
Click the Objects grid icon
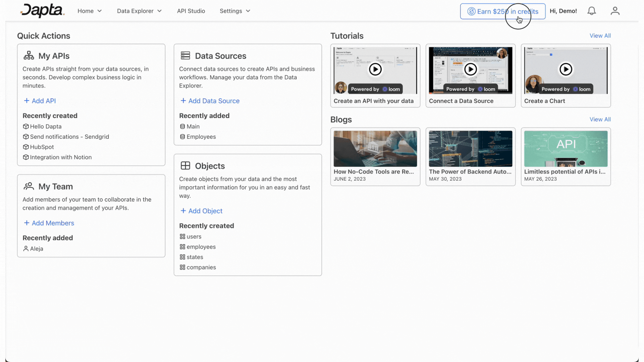click(185, 166)
